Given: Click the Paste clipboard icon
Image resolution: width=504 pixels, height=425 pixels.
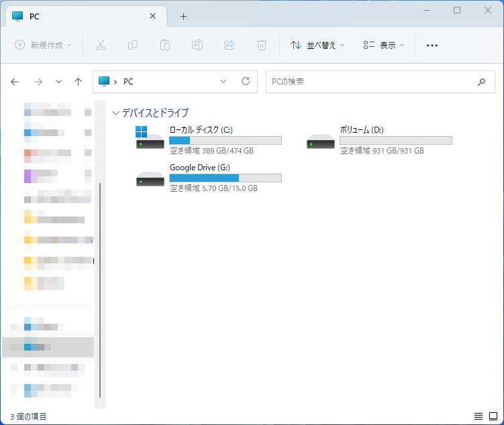Looking at the screenshot, I should point(165,45).
